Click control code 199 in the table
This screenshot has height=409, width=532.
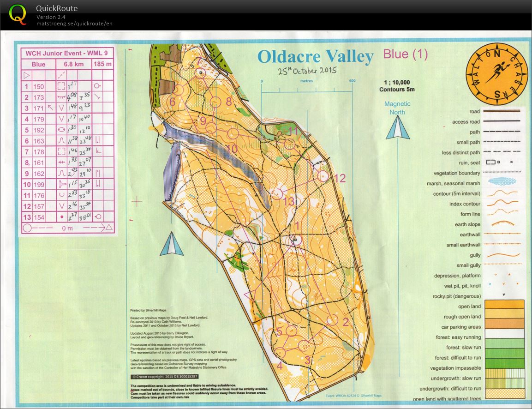(38, 184)
